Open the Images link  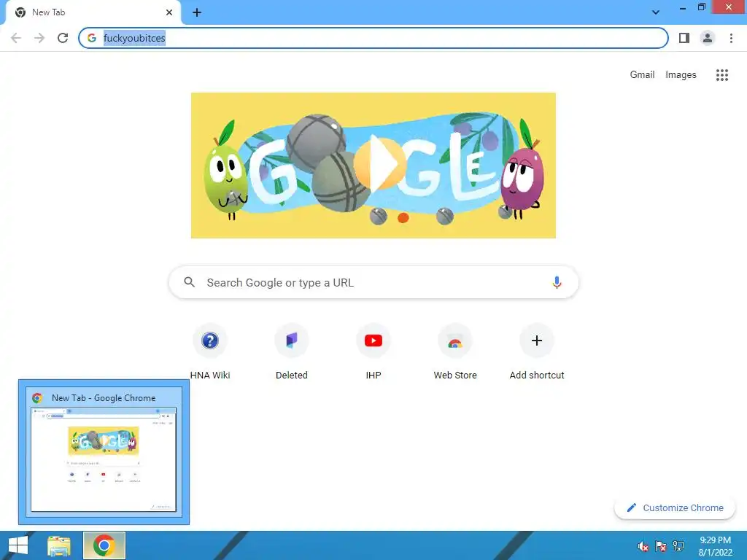click(681, 75)
